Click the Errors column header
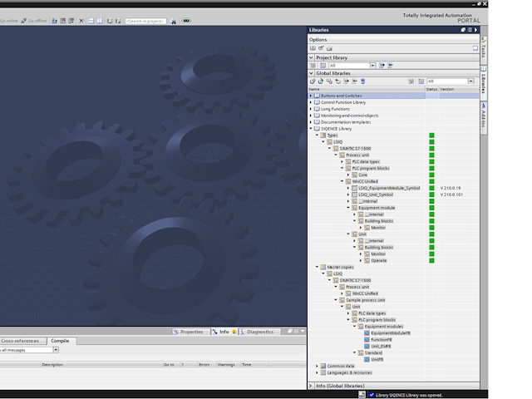 tap(207, 365)
